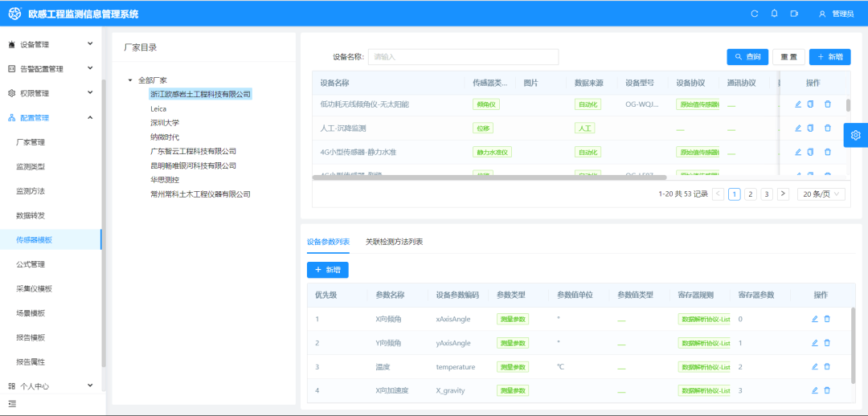
Task: Switch to 关联检测方法列表 tab
Action: tap(394, 242)
